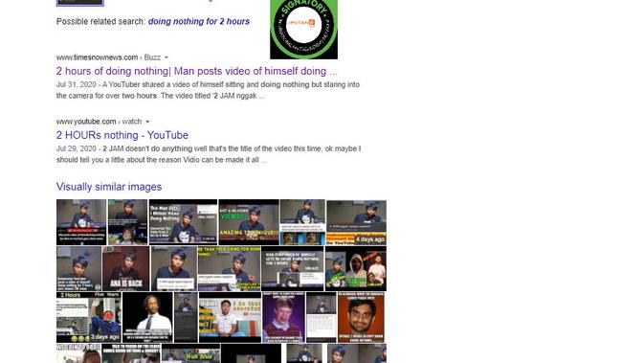The width and height of the screenshot is (644, 363).
Task: Click the www.youtube.com breadcrumb URL
Action: click(86, 122)
